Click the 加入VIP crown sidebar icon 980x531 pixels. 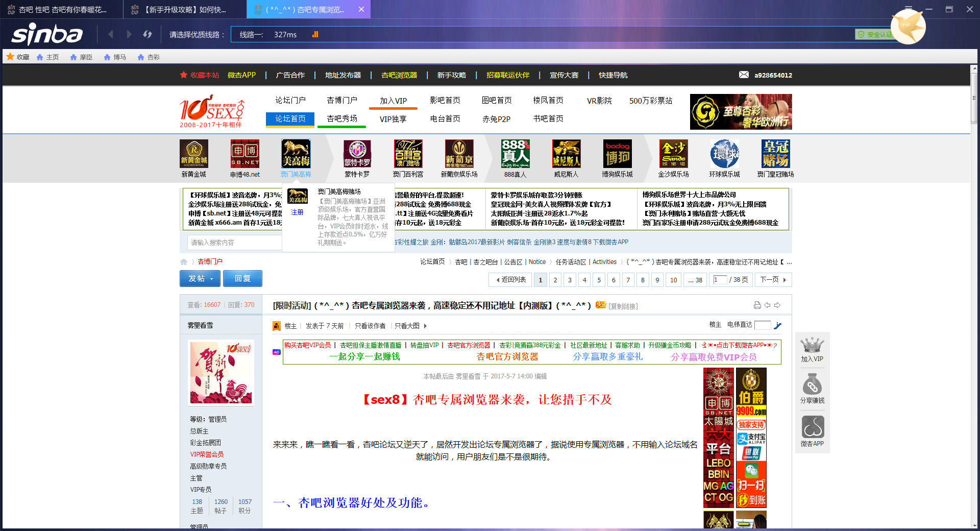click(812, 349)
